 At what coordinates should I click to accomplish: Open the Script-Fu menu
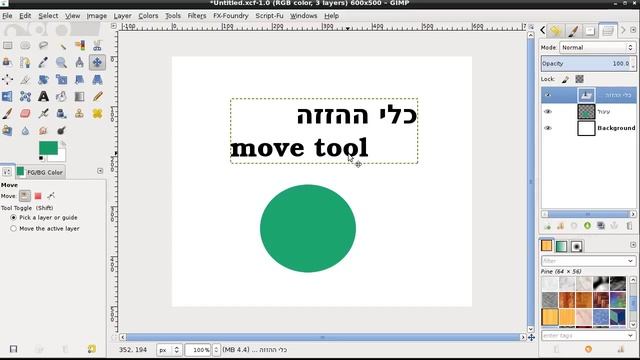[269, 16]
